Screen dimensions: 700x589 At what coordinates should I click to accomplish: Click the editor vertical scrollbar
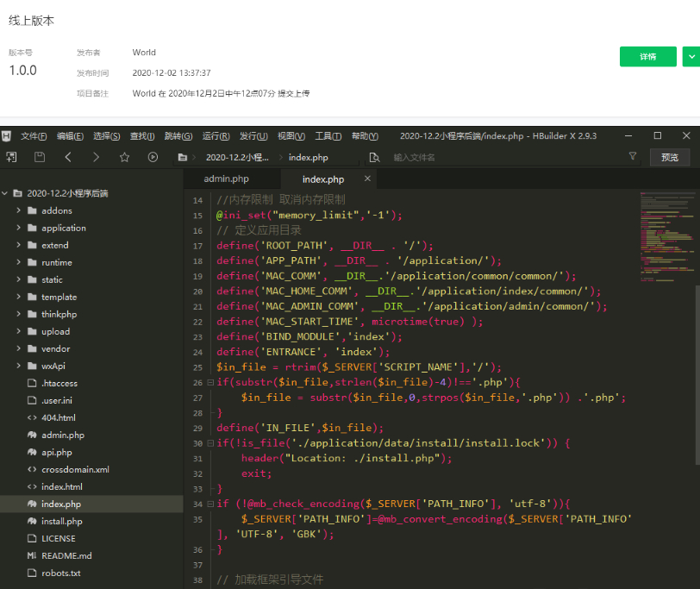tap(697, 375)
